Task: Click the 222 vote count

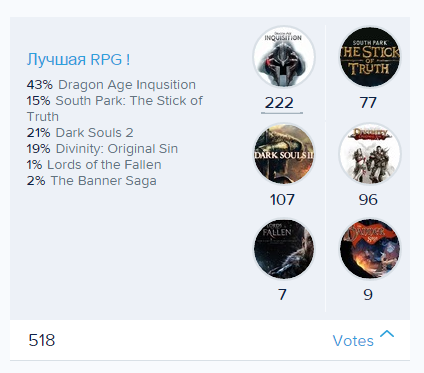Action: (279, 103)
